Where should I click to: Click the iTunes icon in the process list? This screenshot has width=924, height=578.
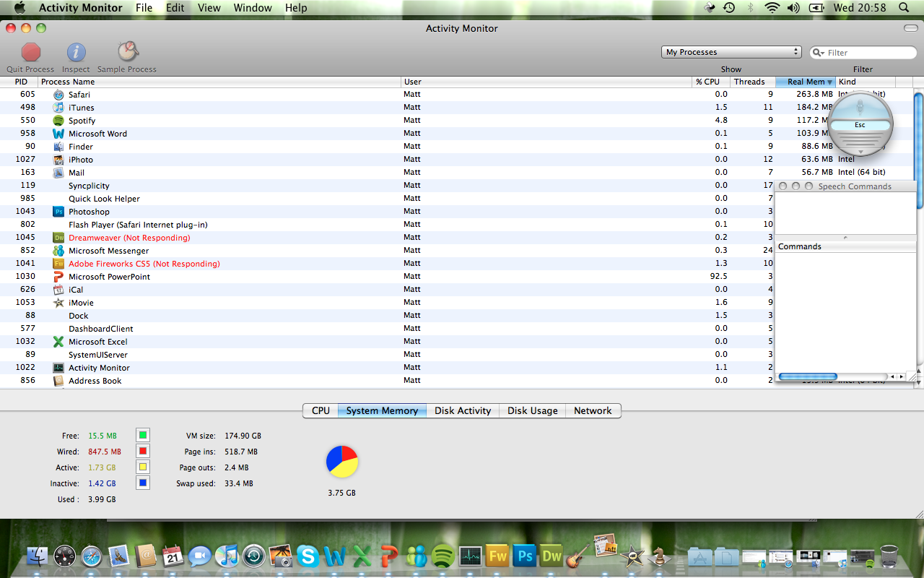(x=58, y=108)
